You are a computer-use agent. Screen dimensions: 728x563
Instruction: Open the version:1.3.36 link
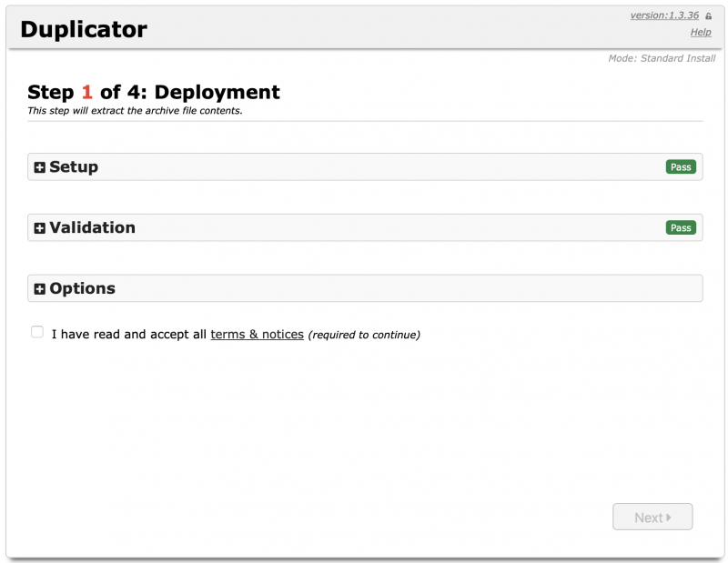pyautogui.click(x=664, y=15)
